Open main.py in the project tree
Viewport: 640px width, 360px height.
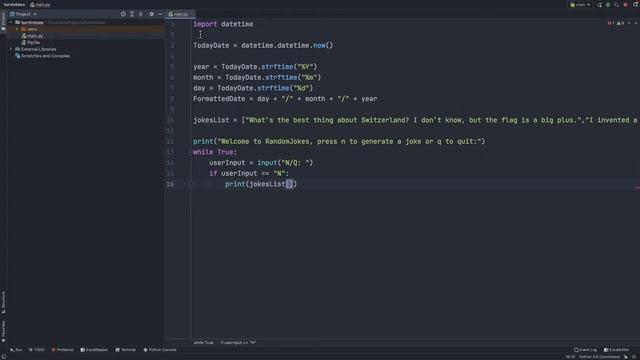[x=32, y=36]
